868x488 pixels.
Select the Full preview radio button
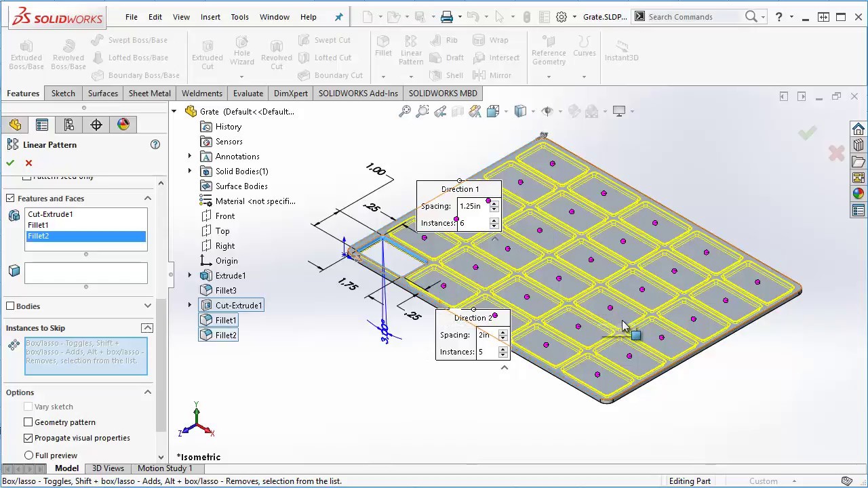tap(28, 455)
